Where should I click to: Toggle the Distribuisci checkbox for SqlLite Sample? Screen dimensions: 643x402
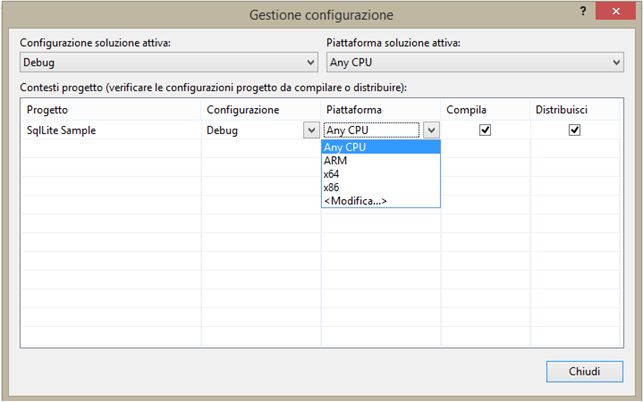[574, 130]
